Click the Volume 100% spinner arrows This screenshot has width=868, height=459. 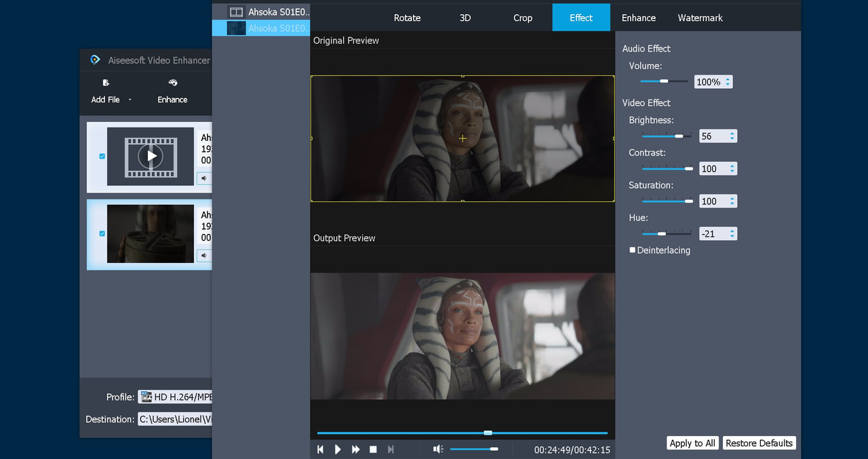click(728, 82)
